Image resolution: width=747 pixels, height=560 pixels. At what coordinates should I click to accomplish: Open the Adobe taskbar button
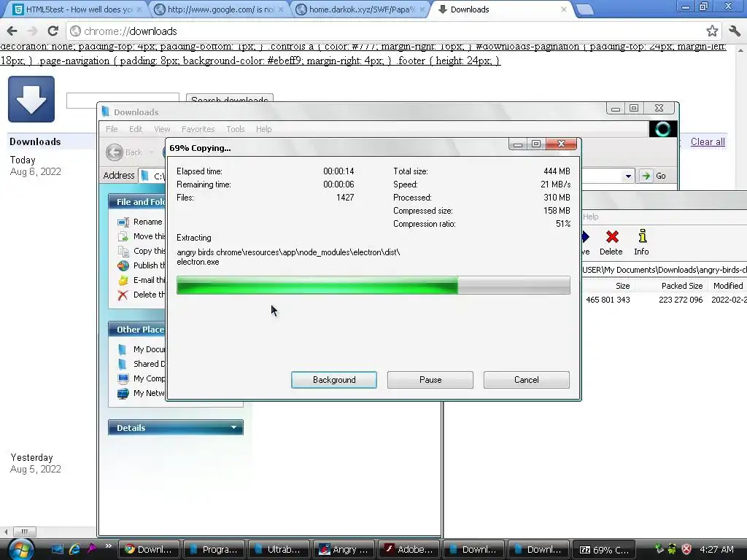(409, 549)
